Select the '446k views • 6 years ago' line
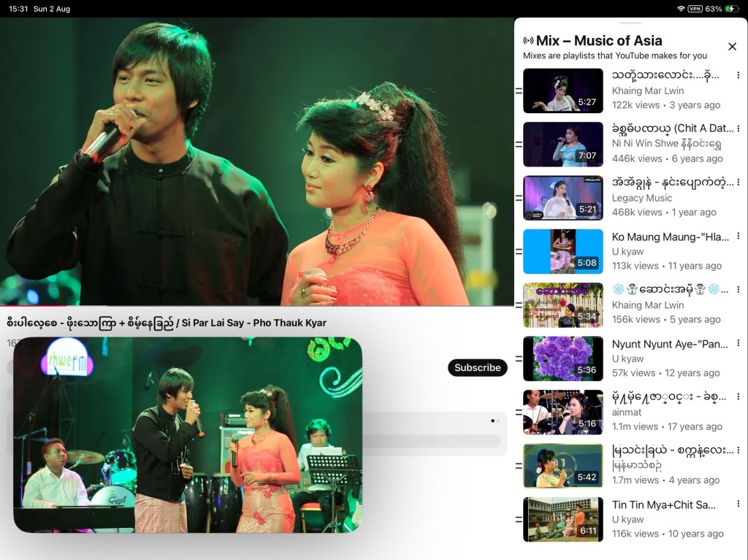This screenshot has height=560, width=748. 667,158
